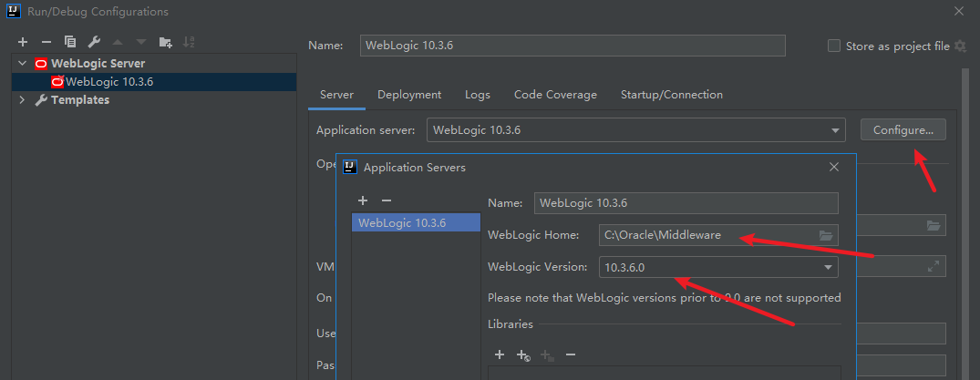
Task: Open edit templates wrench icon in toolbar
Action: point(94,42)
